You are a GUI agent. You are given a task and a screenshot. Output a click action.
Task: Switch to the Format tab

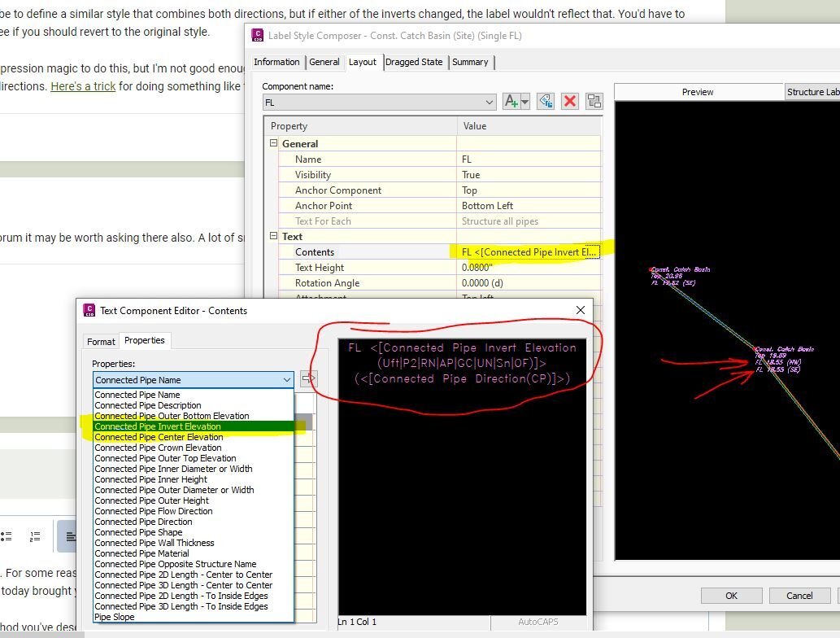(101, 342)
